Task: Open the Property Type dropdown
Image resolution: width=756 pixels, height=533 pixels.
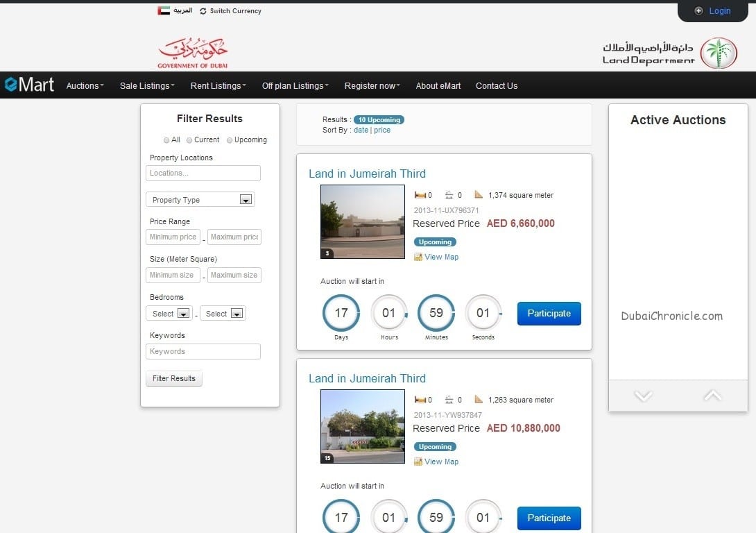Action: pos(200,200)
